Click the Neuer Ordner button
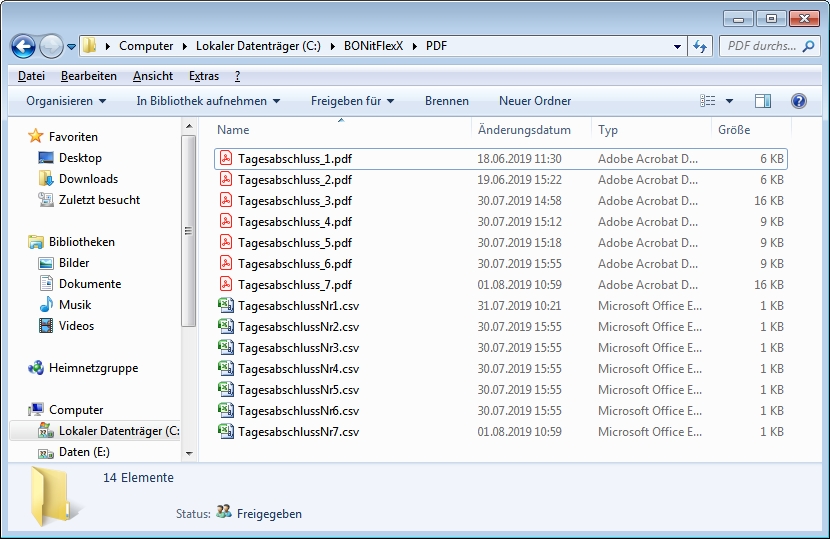Screen dimensions: 830x539 coord(535,101)
